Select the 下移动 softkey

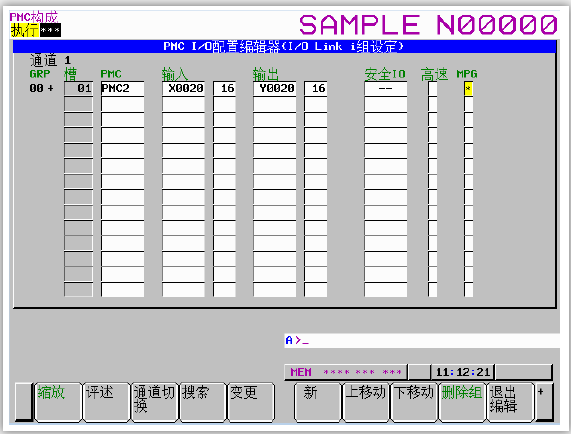414,402
